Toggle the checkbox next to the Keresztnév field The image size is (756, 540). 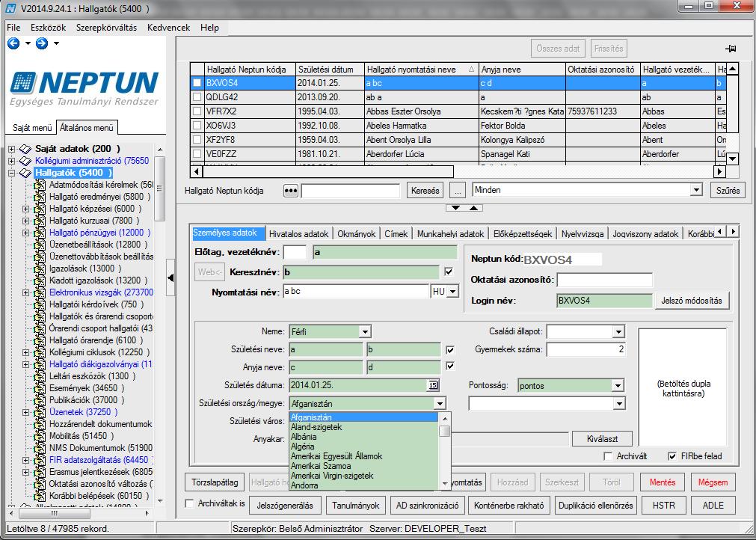(x=449, y=272)
